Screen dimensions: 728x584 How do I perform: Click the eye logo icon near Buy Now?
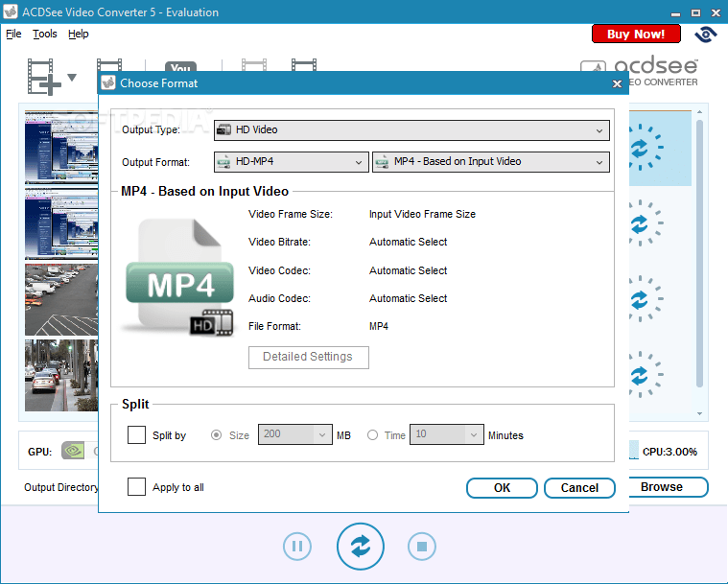tap(706, 35)
